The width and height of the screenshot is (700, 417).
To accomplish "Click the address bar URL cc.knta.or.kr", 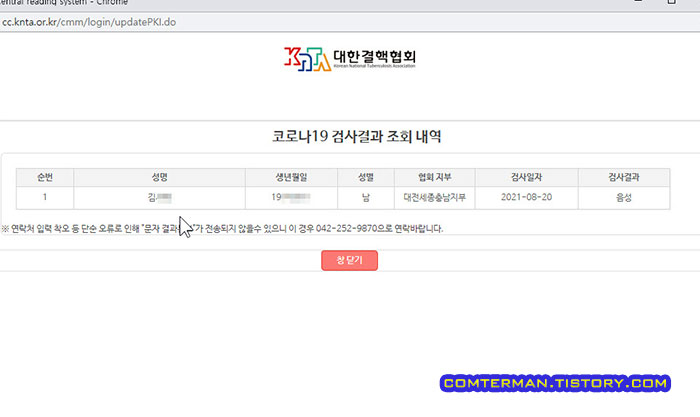I will tap(89, 22).
